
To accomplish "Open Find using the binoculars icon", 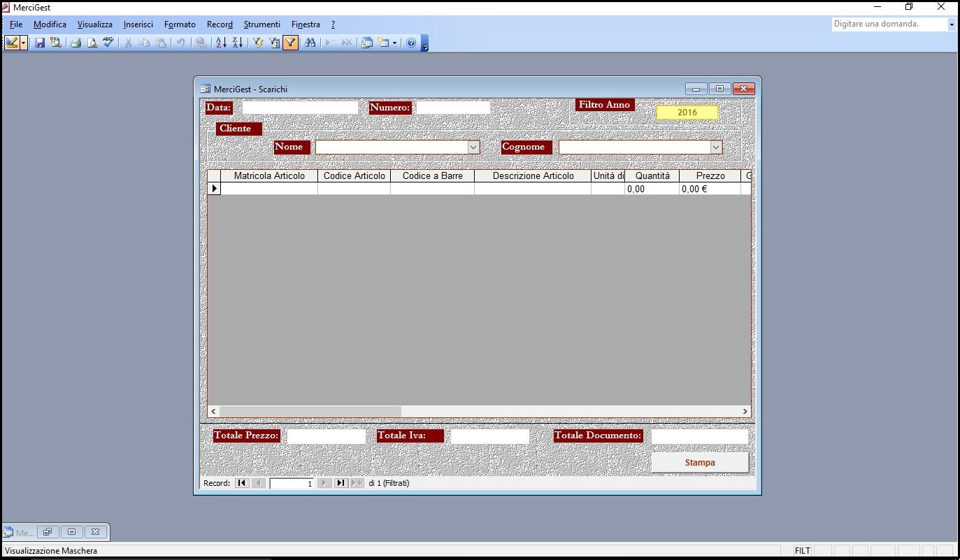I will click(311, 43).
